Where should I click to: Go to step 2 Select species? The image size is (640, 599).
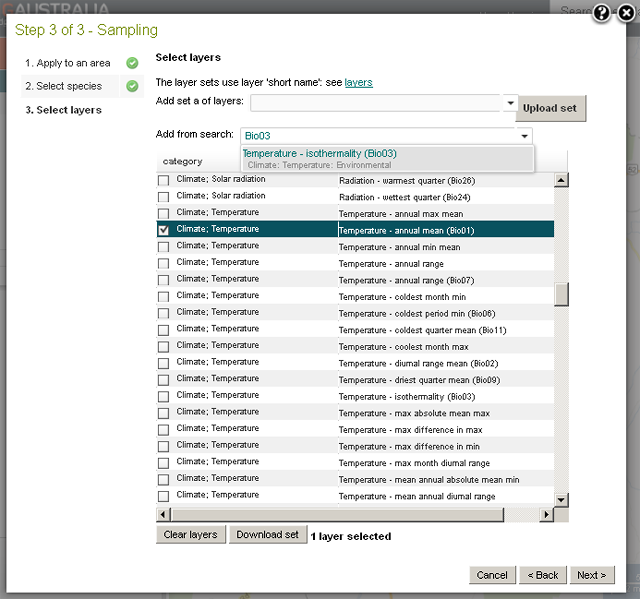[64, 86]
